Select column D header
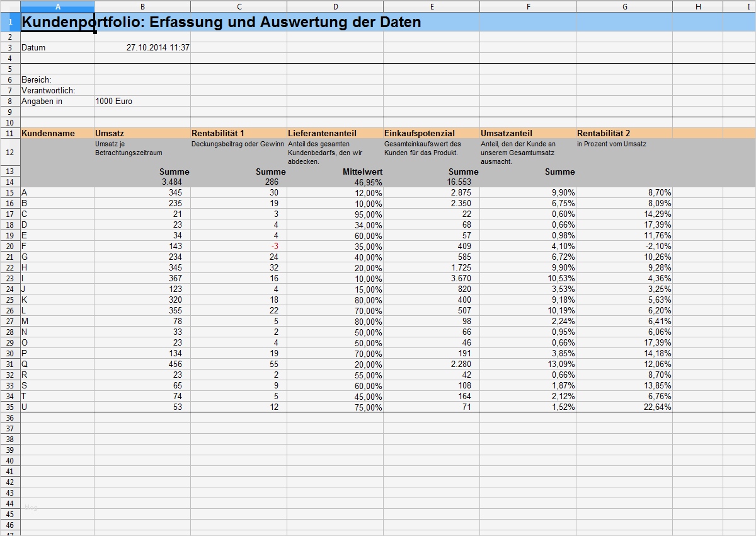 click(335, 6)
